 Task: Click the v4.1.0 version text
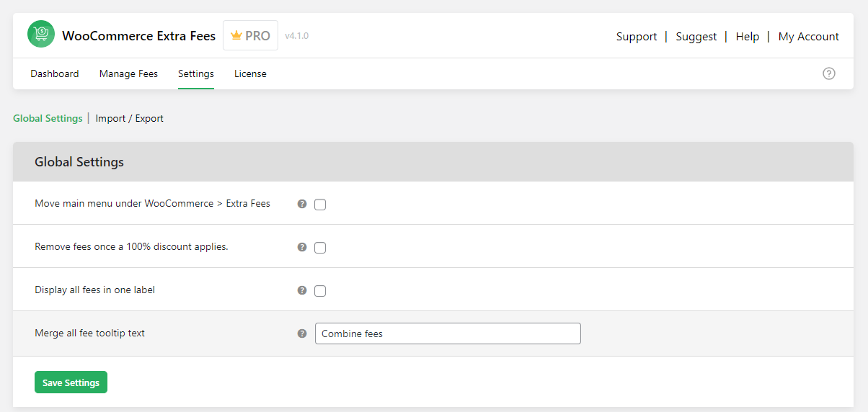[297, 35]
